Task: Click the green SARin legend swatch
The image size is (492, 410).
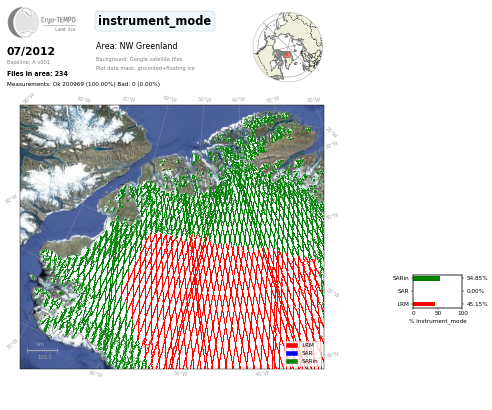Action: [292, 361]
